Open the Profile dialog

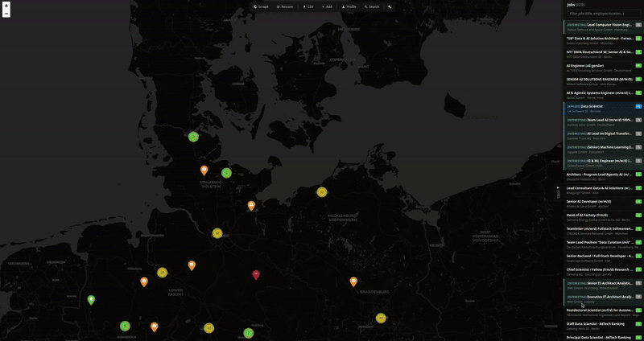coord(349,6)
